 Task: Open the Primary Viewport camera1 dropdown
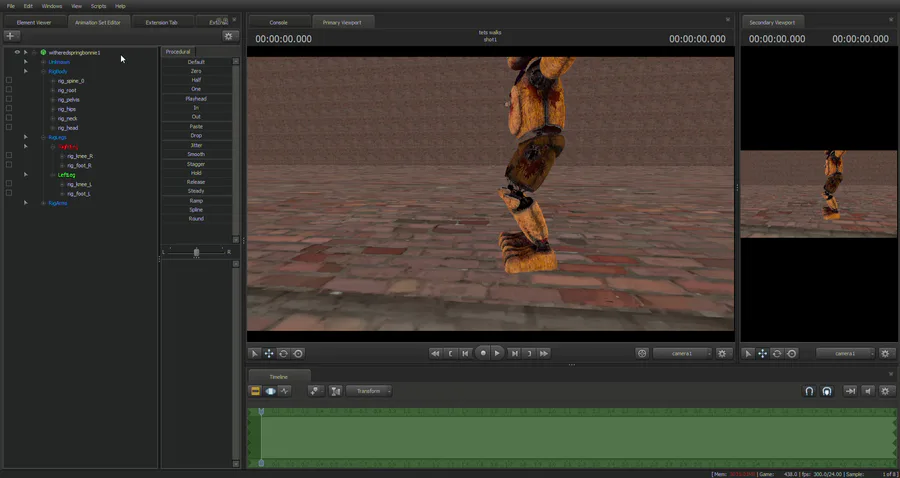tap(682, 353)
